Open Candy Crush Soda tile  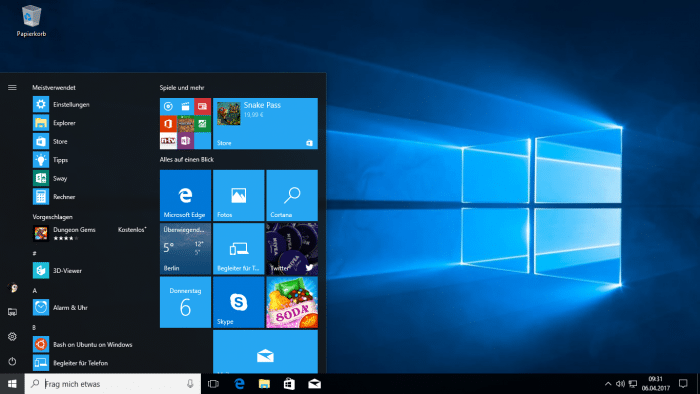tap(292, 302)
